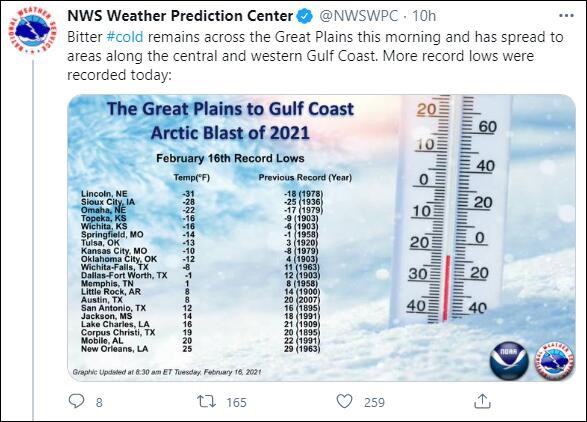Click the NOAA logo in the graphic
Viewport: 587px width, 422px height.
(x=509, y=360)
